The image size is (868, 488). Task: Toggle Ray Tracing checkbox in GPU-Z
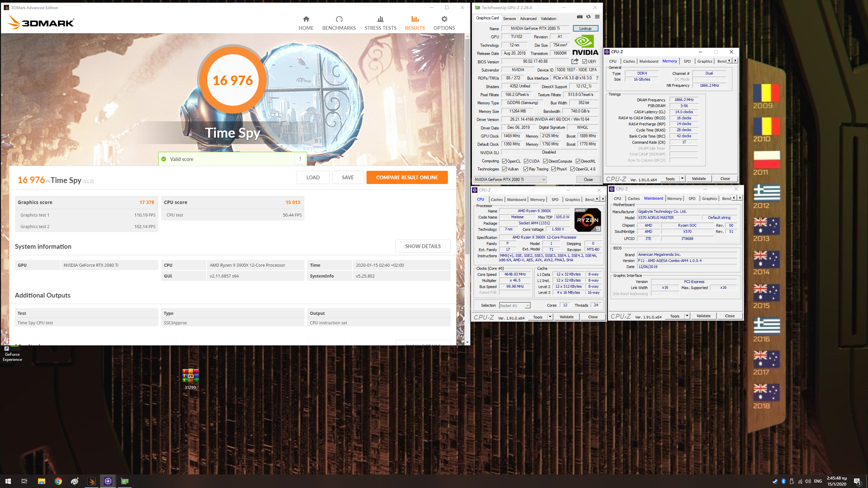click(x=526, y=169)
